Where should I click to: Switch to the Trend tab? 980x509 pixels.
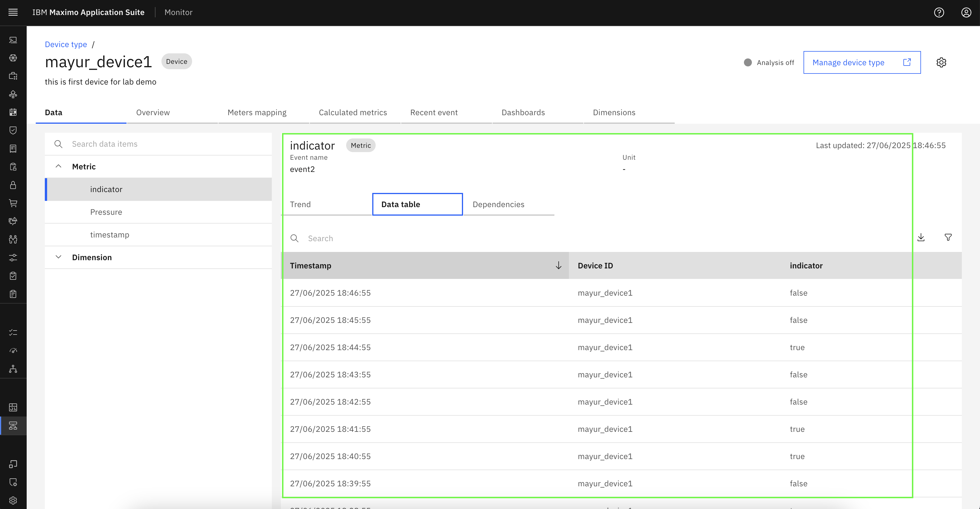[326, 204]
